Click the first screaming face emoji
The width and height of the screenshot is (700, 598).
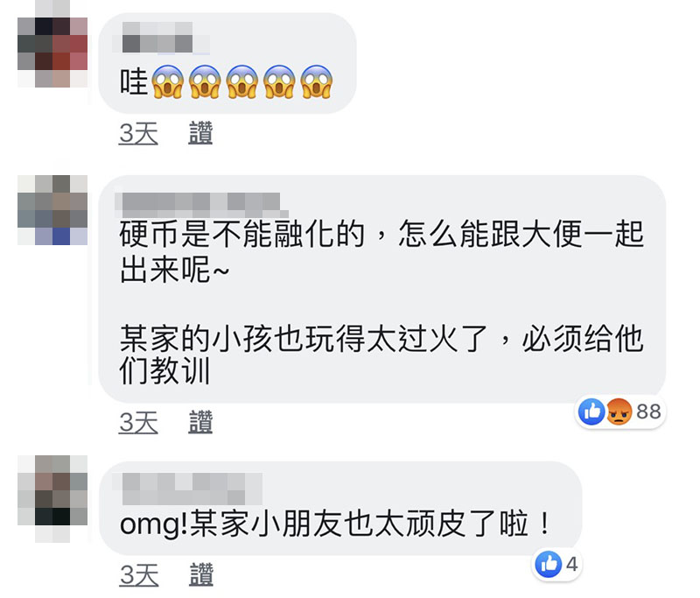tap(168, 81)
